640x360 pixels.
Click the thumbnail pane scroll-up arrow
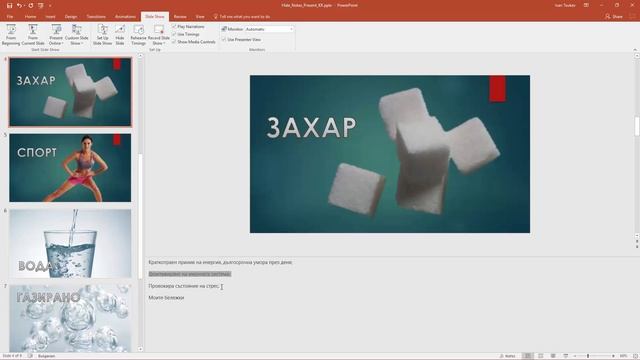[140, 56]
